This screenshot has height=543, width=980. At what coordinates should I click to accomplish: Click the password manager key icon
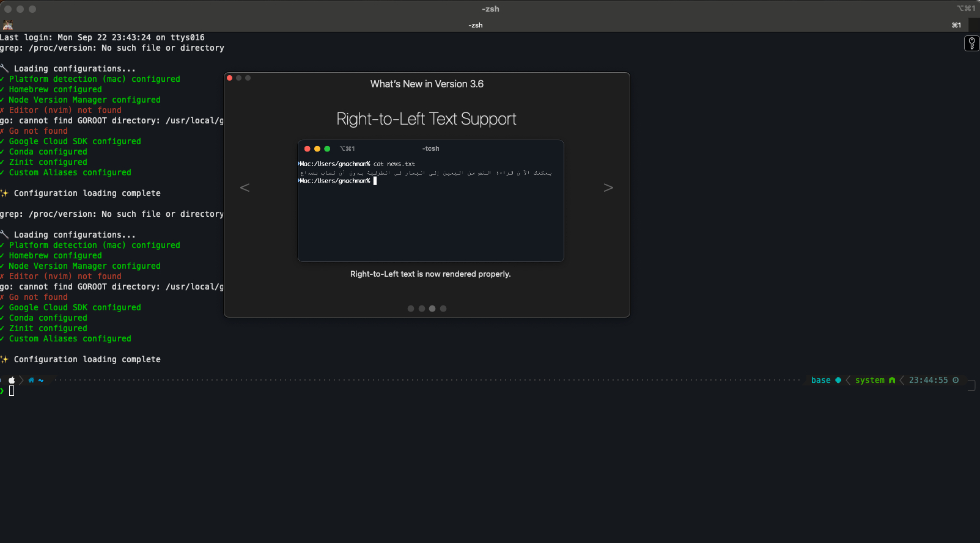tap(971, 43)
